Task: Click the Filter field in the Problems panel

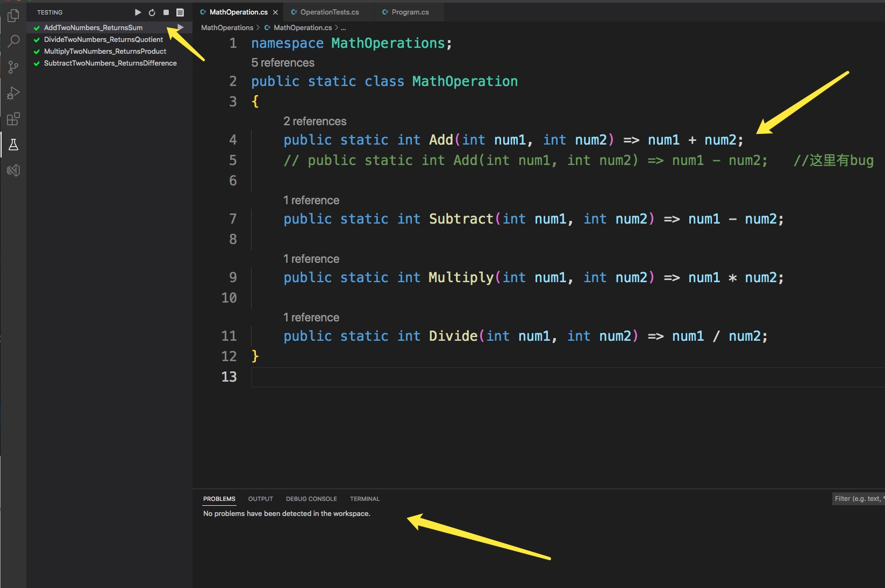Action: [857, 499]
